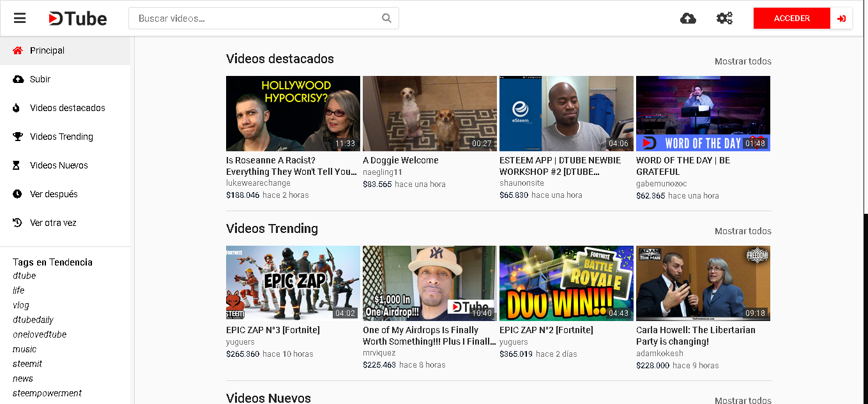The image size is (868, 404).
Task: Click the music trending tag
Action: tap(24, 349)
